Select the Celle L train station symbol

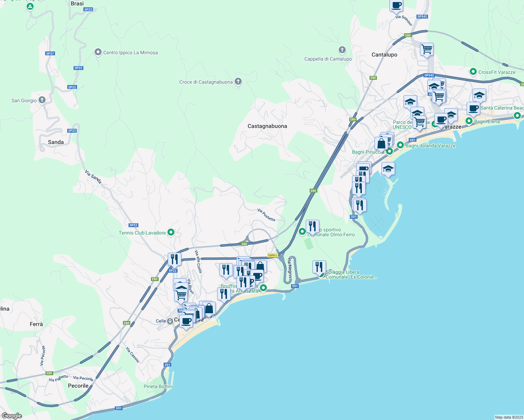point(273,255)
